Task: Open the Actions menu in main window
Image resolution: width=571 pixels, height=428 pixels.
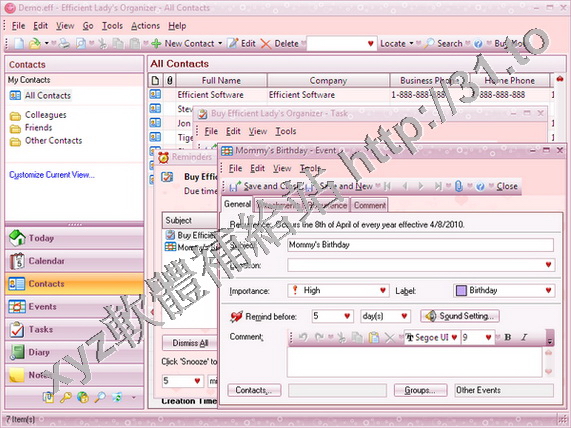Action: (145, 26)
